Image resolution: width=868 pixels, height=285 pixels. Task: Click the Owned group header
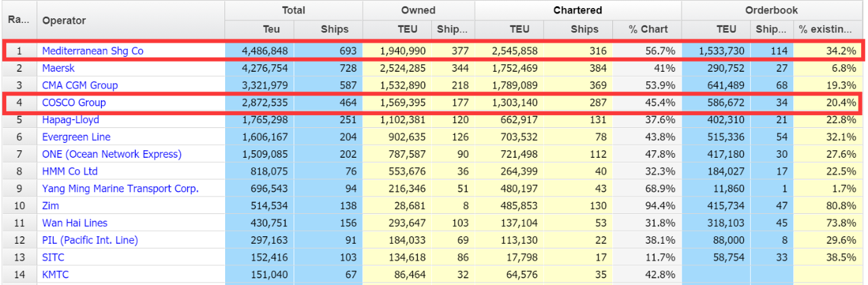click(418, 11)
